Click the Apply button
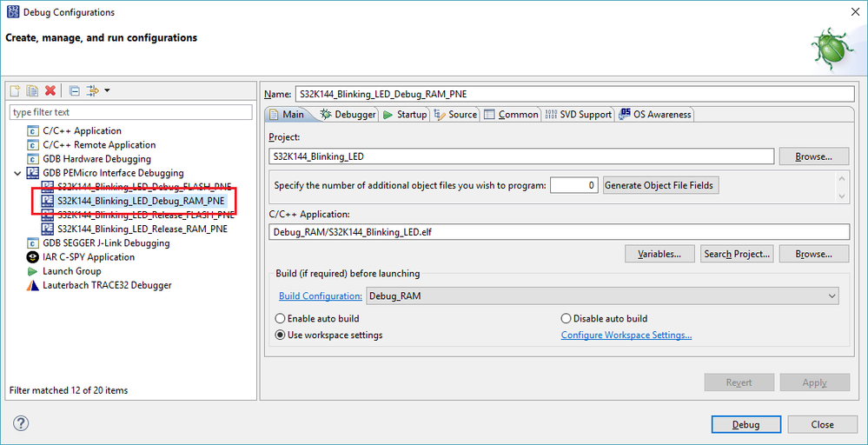The width and height of the screenshot is (868, 445). 815,382
